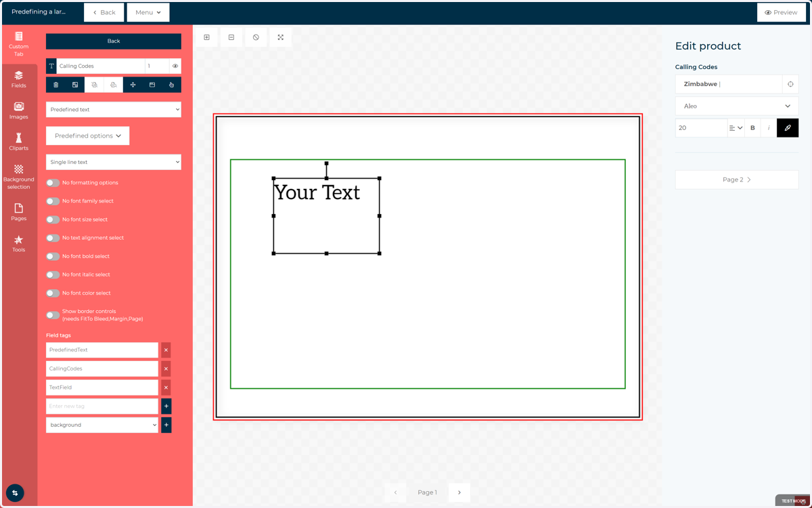Viewport: 812px width, 508px height.
Task: Click the top bar Back button
Action: tap(104, 12)
